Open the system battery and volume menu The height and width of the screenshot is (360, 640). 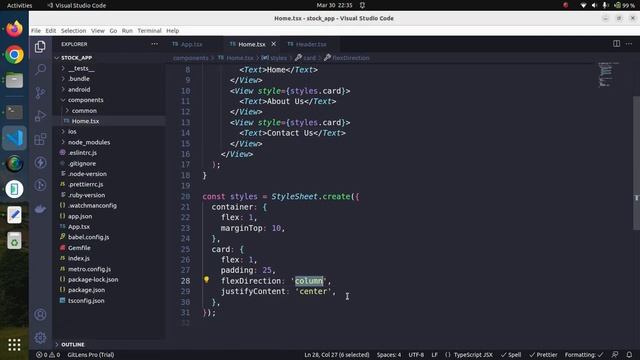click(x=607, y=5)
